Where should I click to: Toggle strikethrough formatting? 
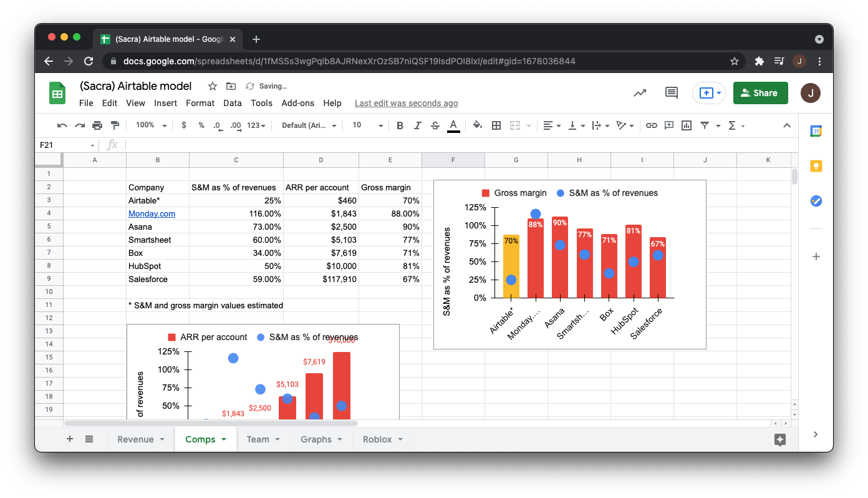435,125
